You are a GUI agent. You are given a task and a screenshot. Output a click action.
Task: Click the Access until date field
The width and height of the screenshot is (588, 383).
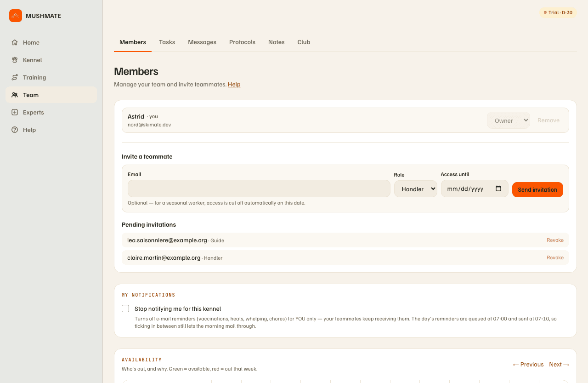(475, 189)
